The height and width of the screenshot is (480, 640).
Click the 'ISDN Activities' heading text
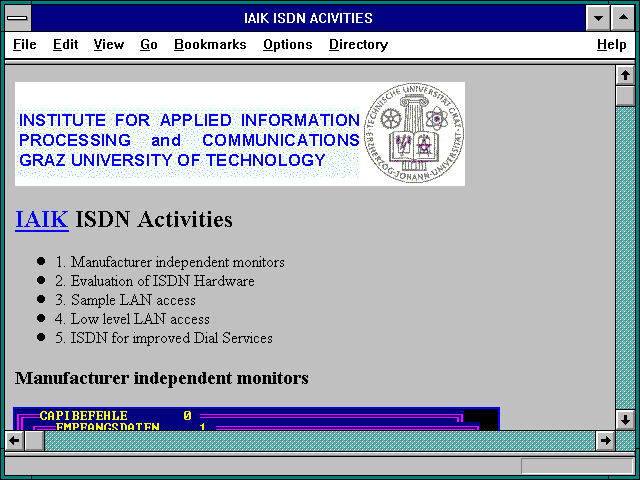point(154,220)
